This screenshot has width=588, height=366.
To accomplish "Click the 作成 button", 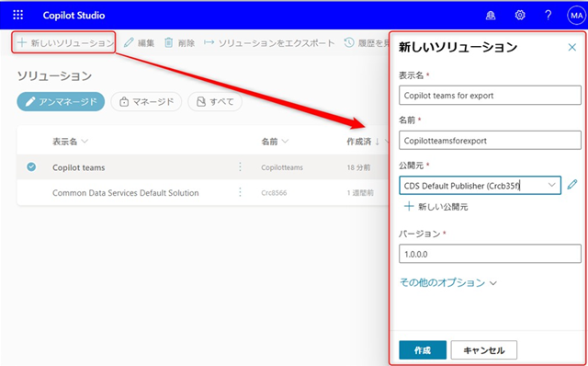I will [423, 350].
